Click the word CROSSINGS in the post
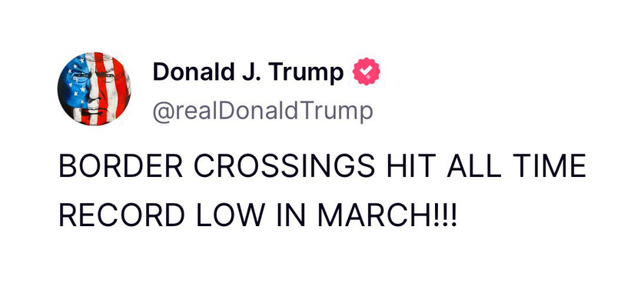This screenshot has height=283, width=644. tap(284, 166)
